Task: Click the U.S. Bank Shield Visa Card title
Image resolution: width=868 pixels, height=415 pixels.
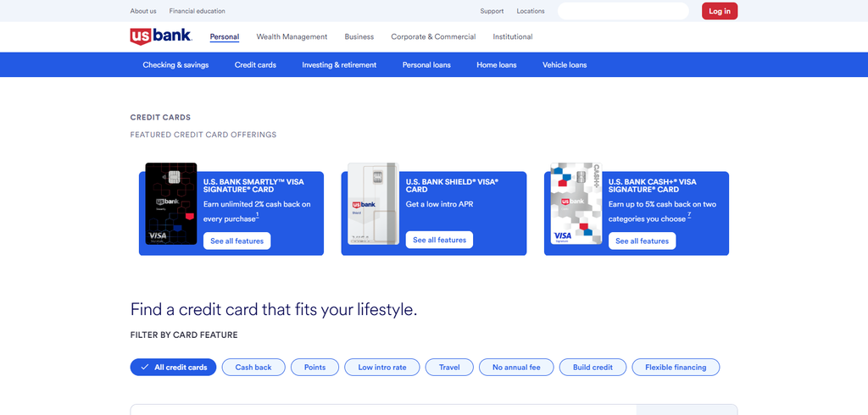Action: click(453, 185)
